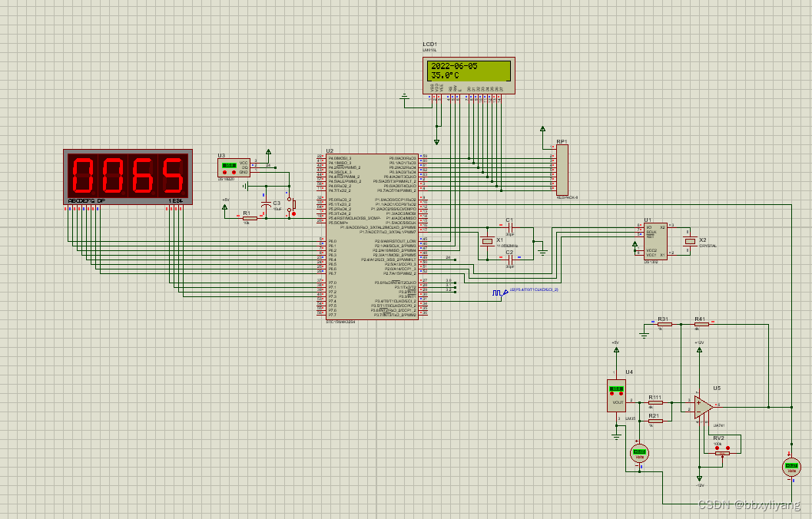
Task: Click the U2 reference label
Action: pyautogui.click(x=330, y=151)
